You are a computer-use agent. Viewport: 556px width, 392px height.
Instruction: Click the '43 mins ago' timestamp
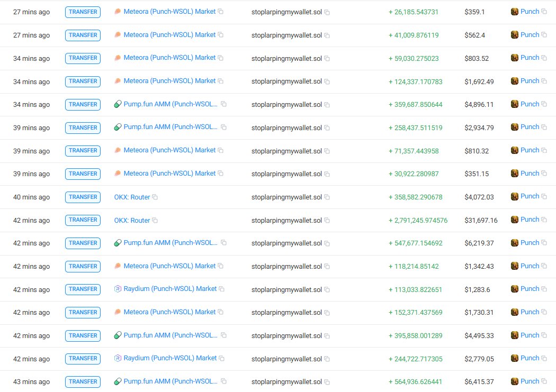tap(32, 382)
